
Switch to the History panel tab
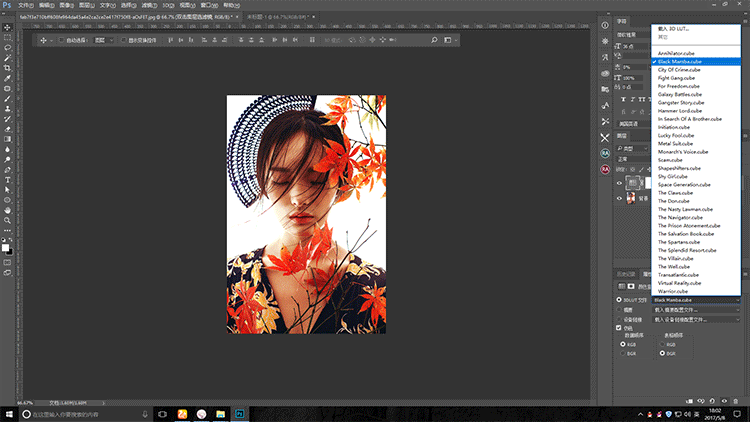626,274
